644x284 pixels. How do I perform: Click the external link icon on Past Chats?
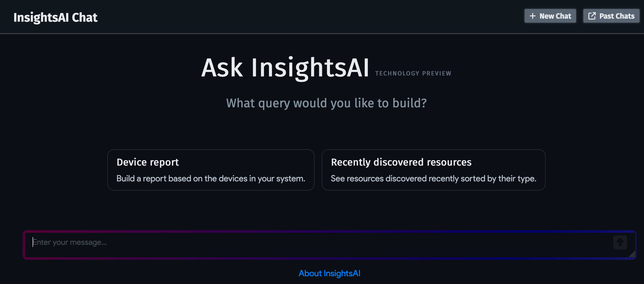[x=592, y=16]
